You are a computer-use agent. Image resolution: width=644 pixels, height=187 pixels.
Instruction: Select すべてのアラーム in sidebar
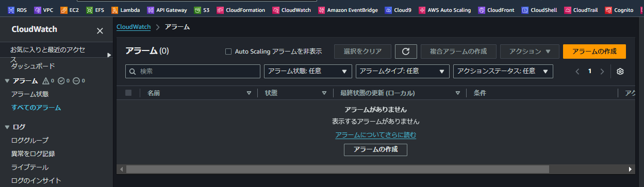click(36, 108)
